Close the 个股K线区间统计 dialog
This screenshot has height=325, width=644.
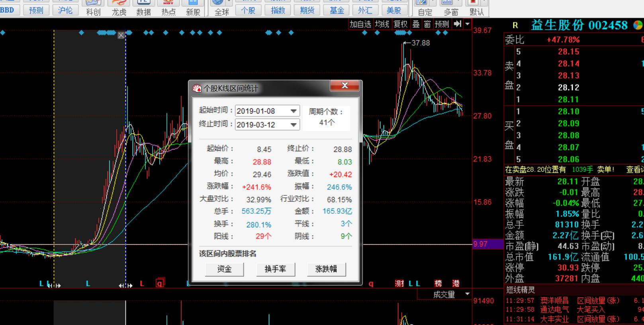(x=345, y=85)
